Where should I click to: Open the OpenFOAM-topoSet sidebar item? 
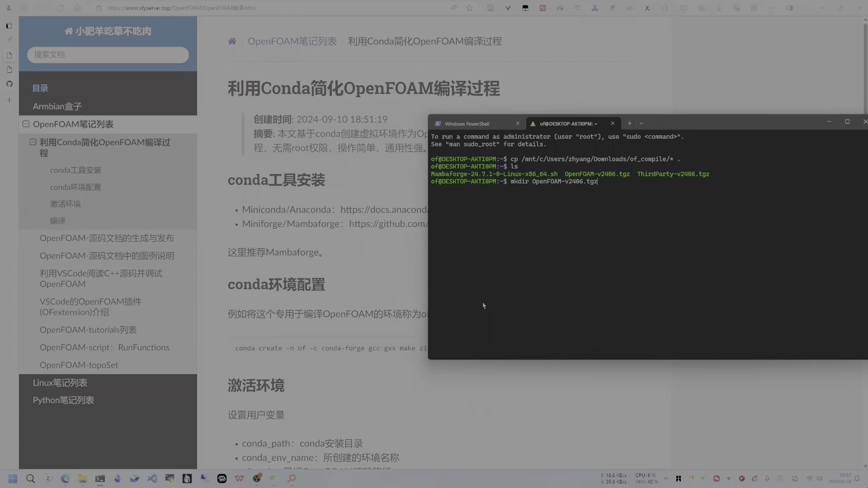pyautogui.click(x=79, y=365)
